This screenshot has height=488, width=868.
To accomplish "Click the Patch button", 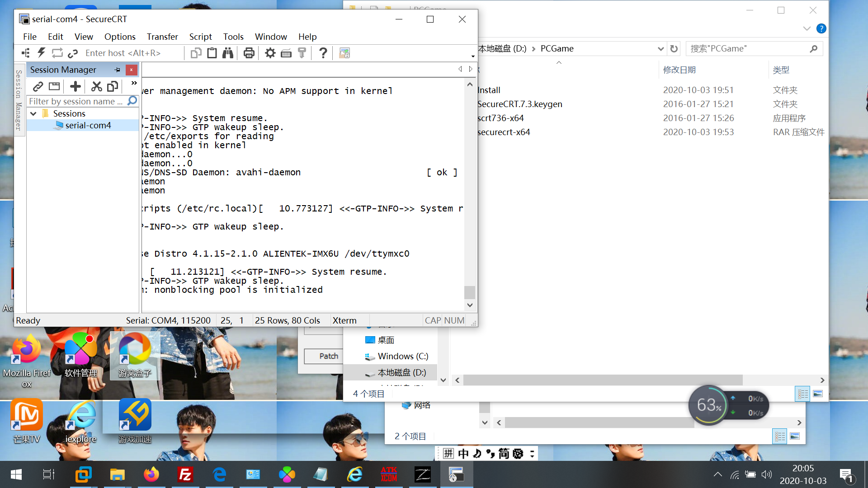I will tap(329, 356).
